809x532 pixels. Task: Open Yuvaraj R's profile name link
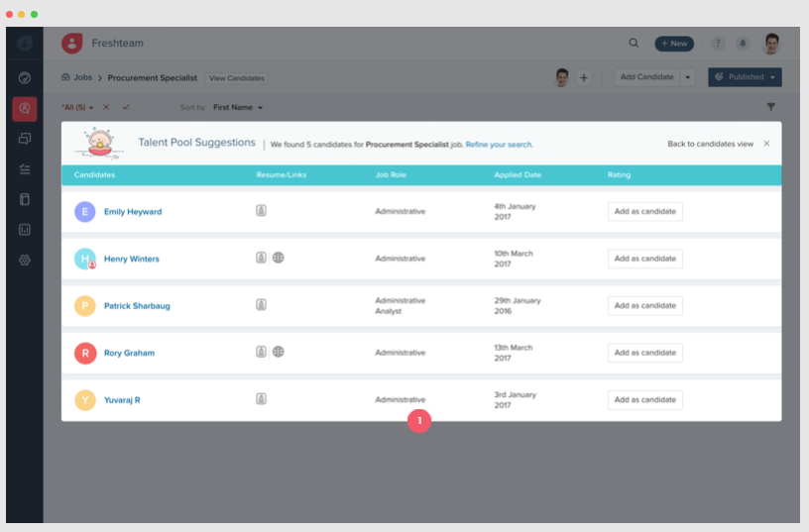[122, 400]
